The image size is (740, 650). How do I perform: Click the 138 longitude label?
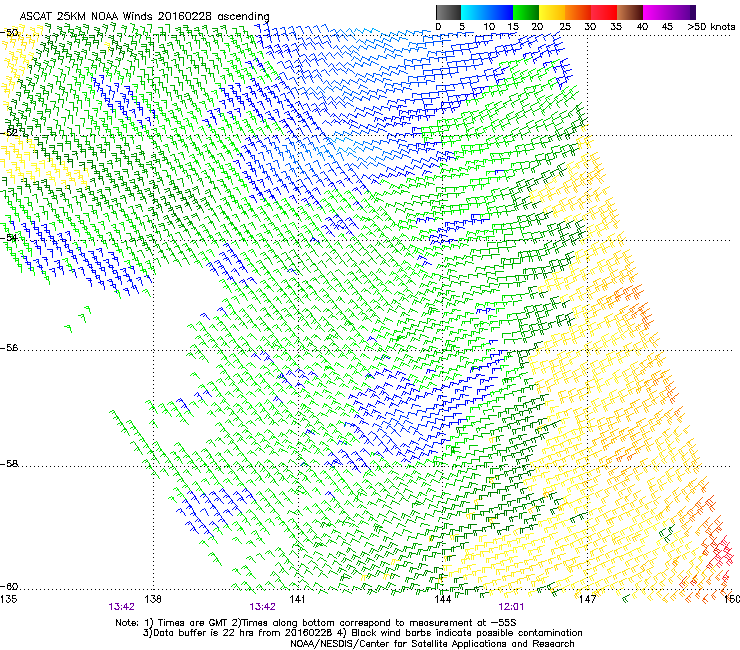(153, 599)
